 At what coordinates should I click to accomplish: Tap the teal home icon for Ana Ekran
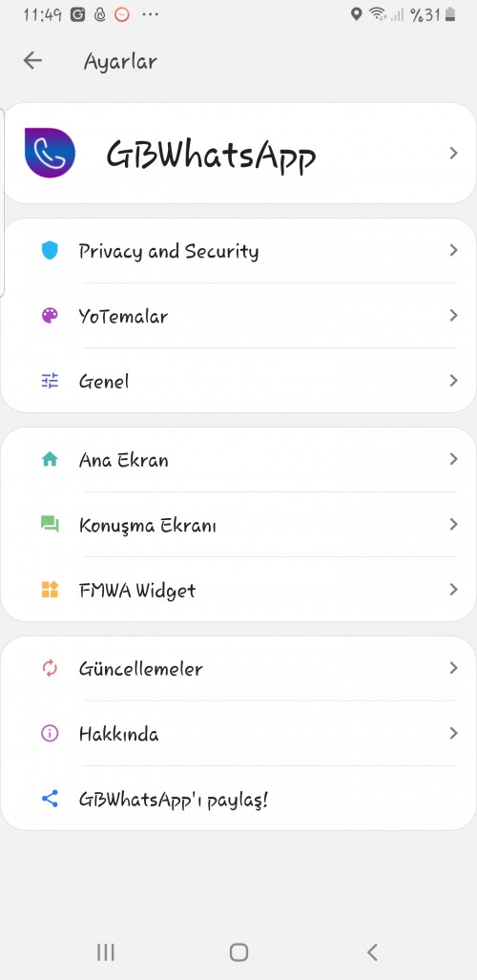pos(50,459)
